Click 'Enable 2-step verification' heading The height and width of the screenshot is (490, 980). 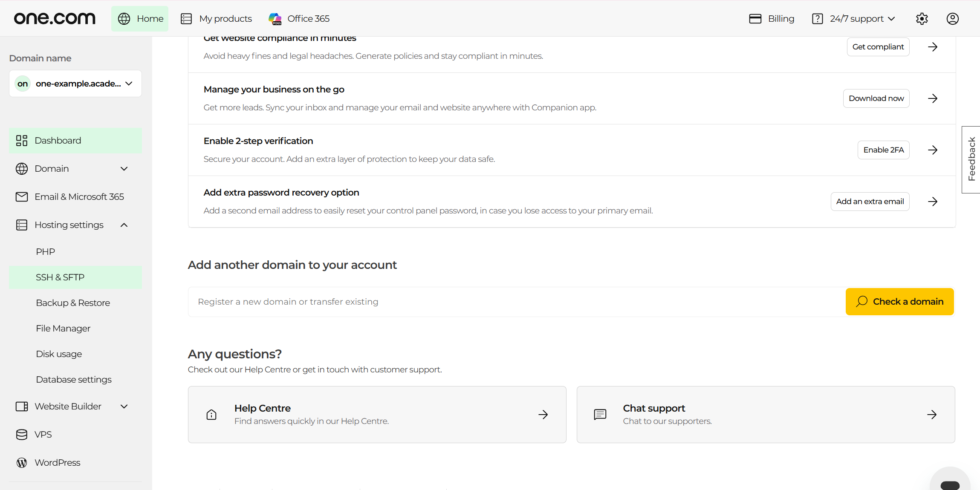258,141
